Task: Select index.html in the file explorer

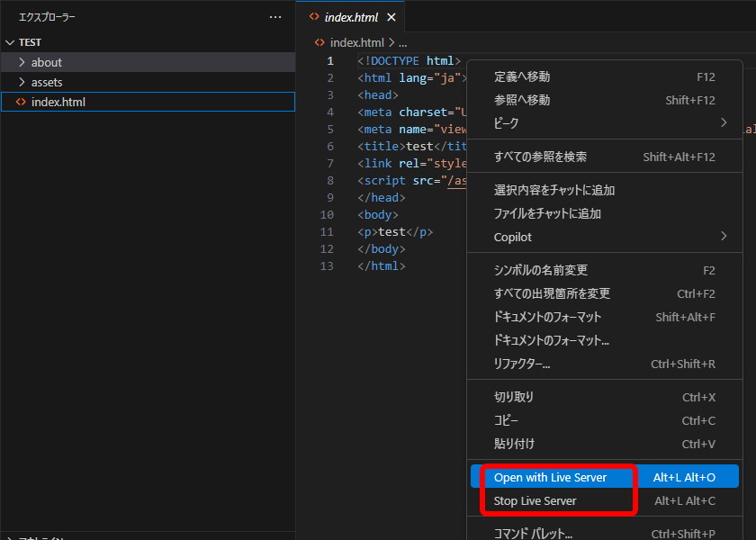Action: (58, 102)
